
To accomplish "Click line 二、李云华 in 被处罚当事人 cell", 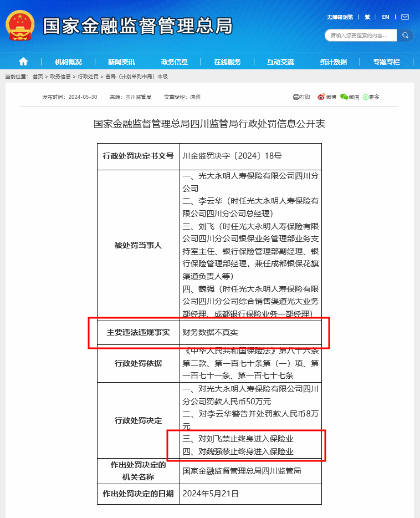I will [x=250, y=207].
